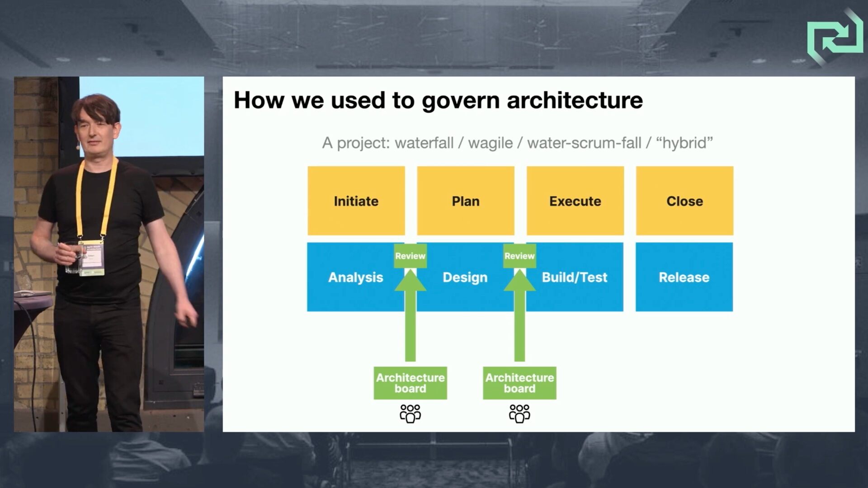
Task: Click the speaker video thumbnail
Action: 108,254
